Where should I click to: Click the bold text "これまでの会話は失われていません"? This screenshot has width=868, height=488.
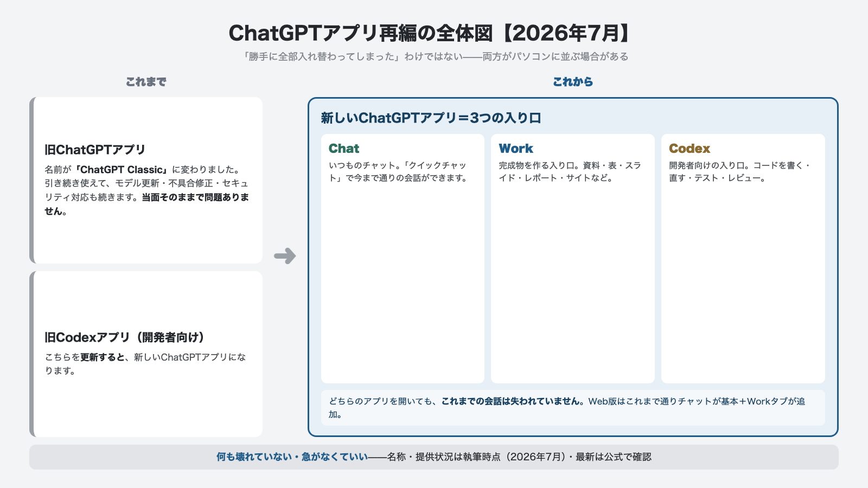coord(510,401)
